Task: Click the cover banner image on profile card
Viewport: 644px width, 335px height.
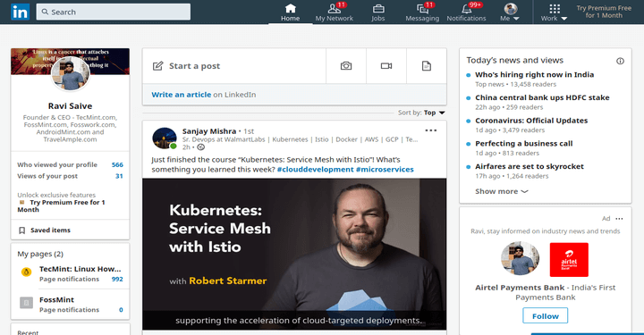Action: coord(71,62)
